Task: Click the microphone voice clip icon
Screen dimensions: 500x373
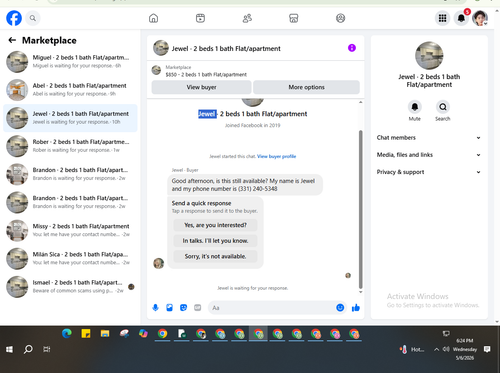Action: tap(155, 308)
